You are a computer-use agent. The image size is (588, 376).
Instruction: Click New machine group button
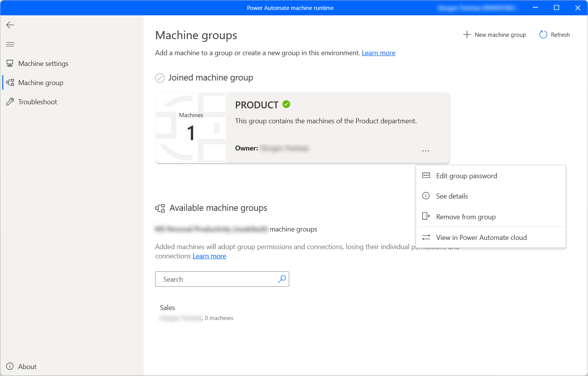[x=495, y=35]
